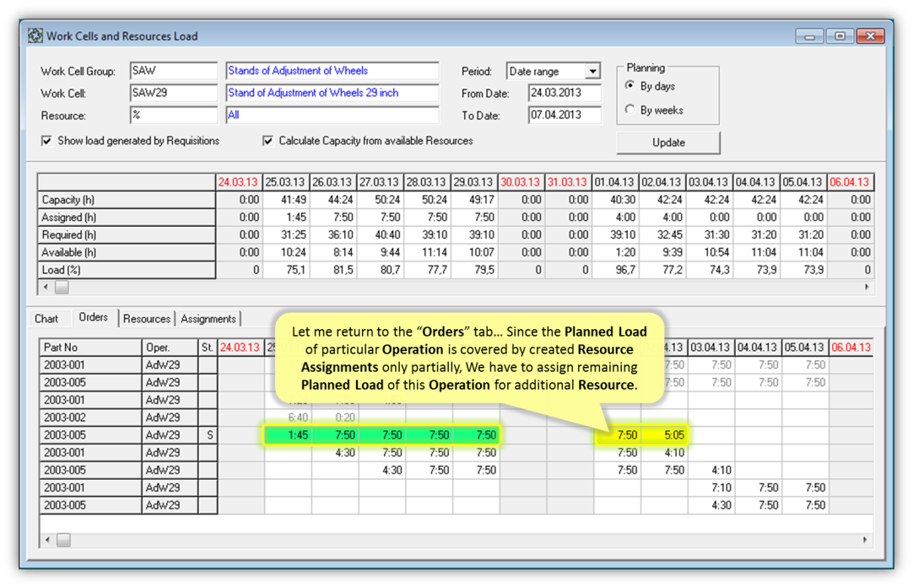Click load percentage cell 75,1
Viewport: 913px width, 588px height.
tap(286, 270)
